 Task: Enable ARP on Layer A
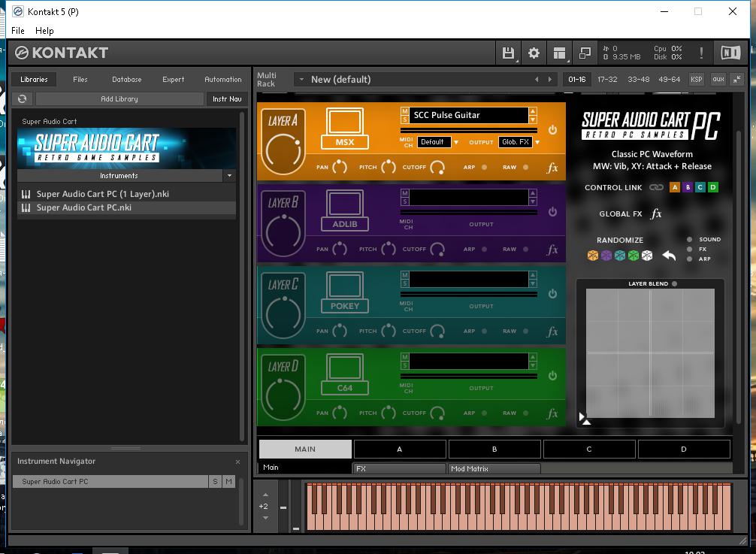pyautogui.click(x=484, y=168)
